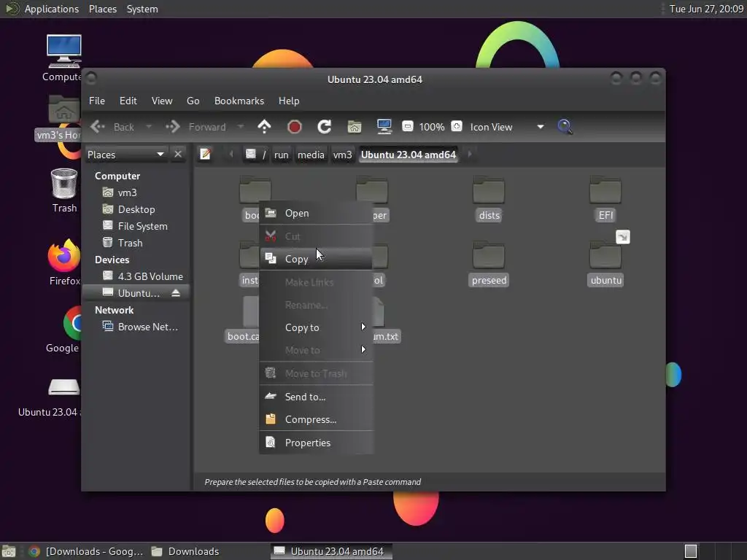This screenshot has width=747, height=560.
Task: Close the Places side pane
Action: click(x=178, y=155)
